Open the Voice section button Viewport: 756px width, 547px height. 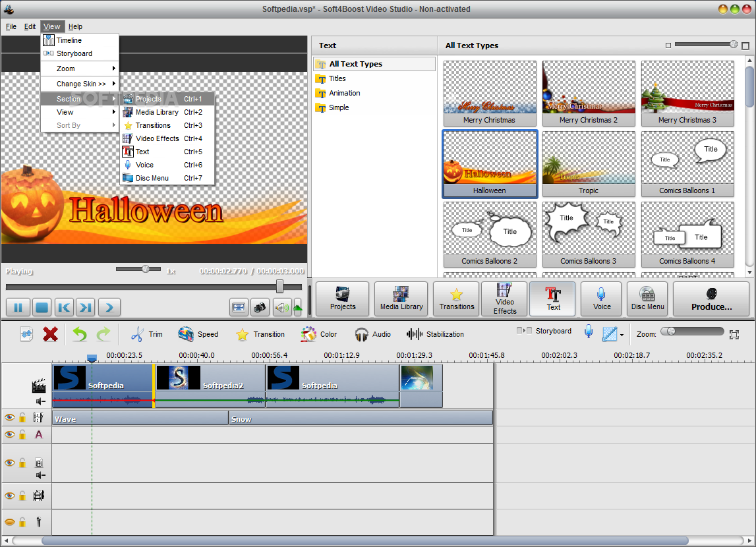[x=602, y=299]
